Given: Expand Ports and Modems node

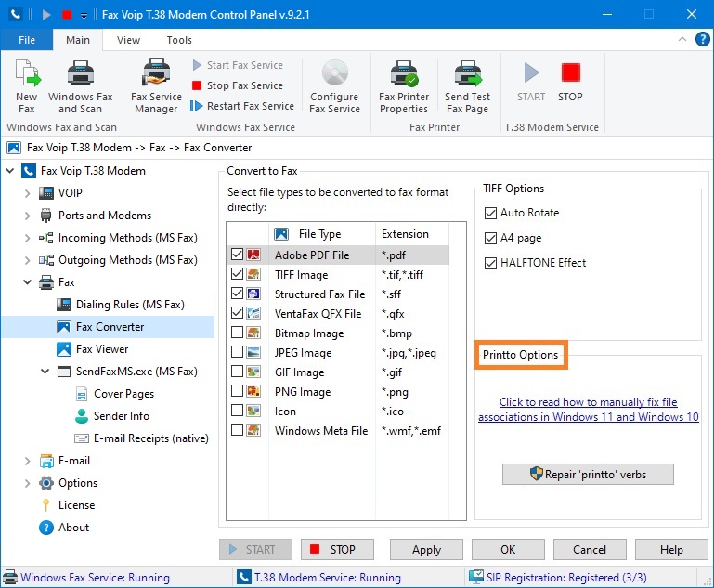Looking at the screenshot, I should point(27,216).
